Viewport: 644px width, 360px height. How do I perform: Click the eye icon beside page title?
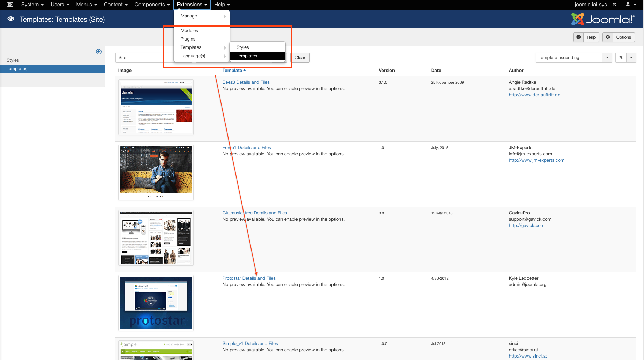tap(11, 19)
